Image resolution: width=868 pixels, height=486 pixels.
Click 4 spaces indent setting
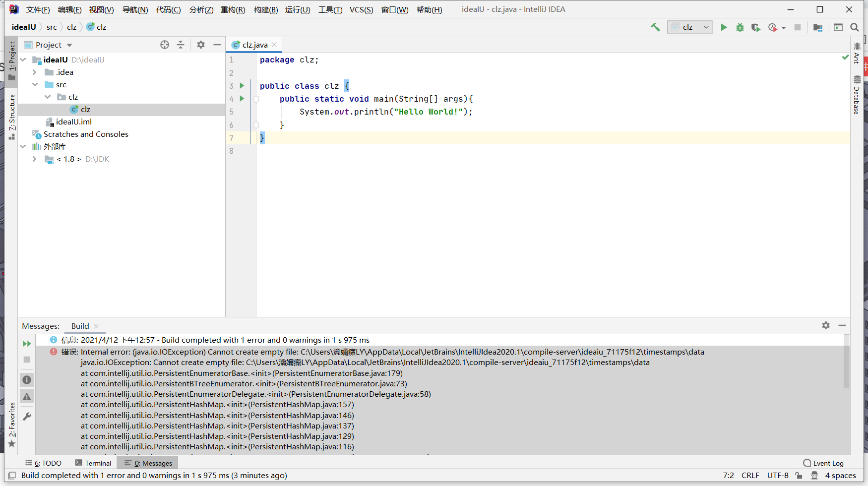tap(840, 475)
